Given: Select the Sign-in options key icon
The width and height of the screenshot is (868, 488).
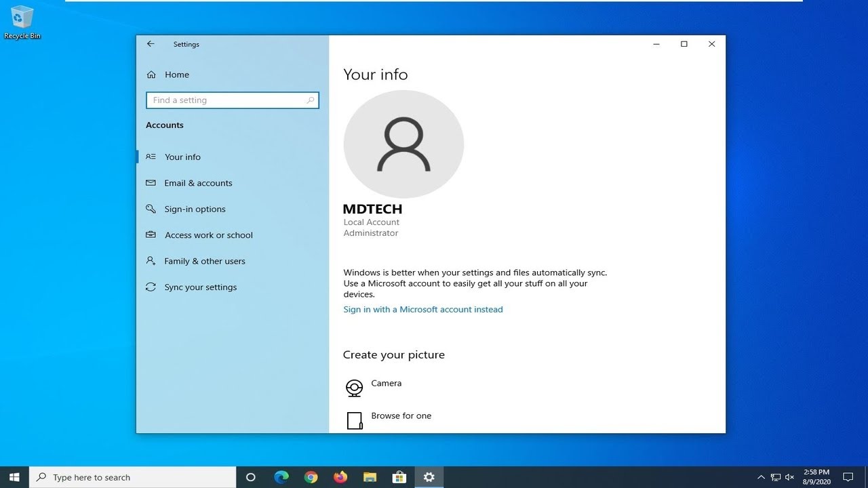Looking at the screenshot, I should [151, 209].
